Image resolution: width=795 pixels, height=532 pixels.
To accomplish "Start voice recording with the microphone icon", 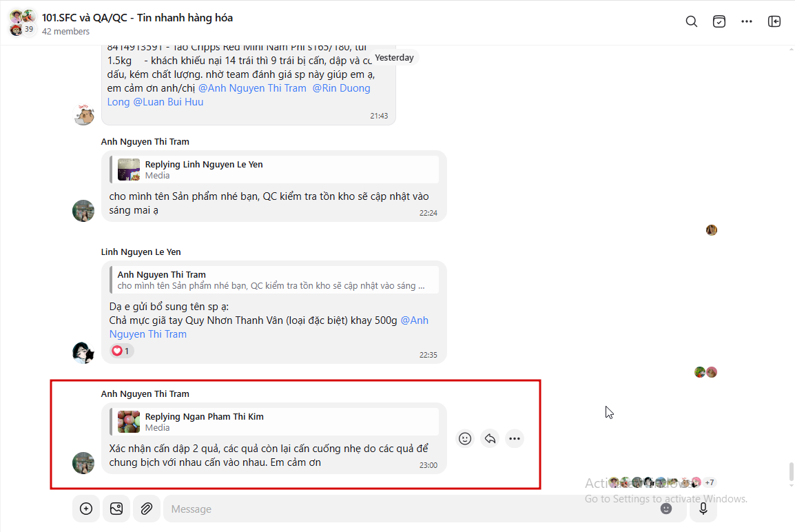I will [x=703, y=509].
